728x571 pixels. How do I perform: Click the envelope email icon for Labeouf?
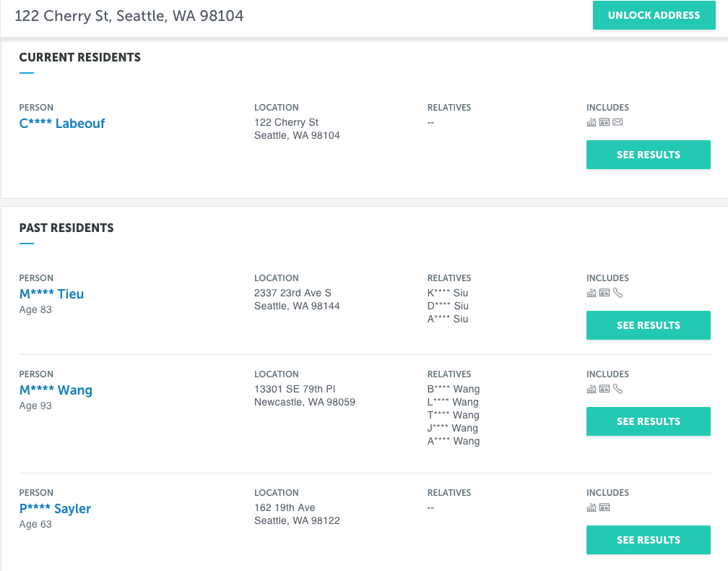(x=617, y=122)
